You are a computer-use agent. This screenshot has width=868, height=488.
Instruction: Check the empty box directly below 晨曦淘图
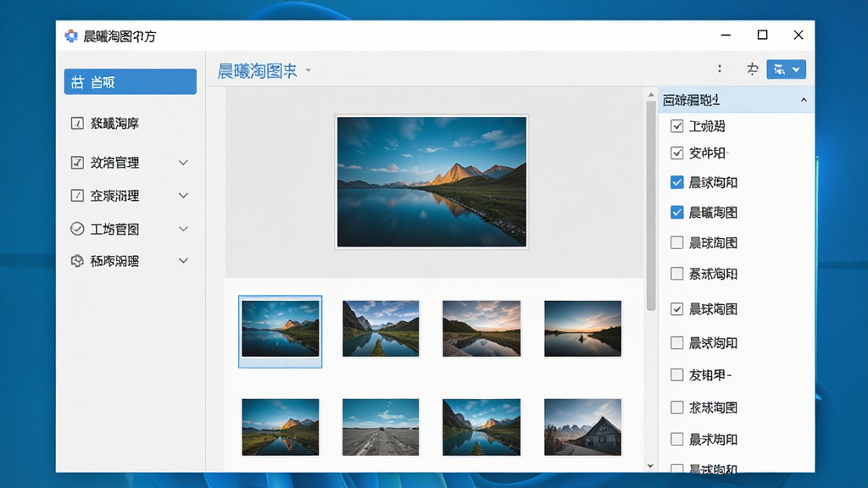click(x=676, y=242)
